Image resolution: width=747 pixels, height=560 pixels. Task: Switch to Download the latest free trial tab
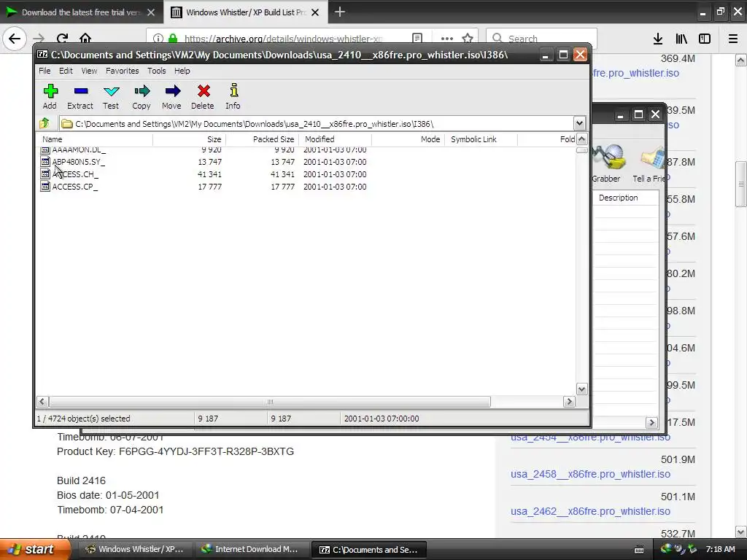(81, 12)
